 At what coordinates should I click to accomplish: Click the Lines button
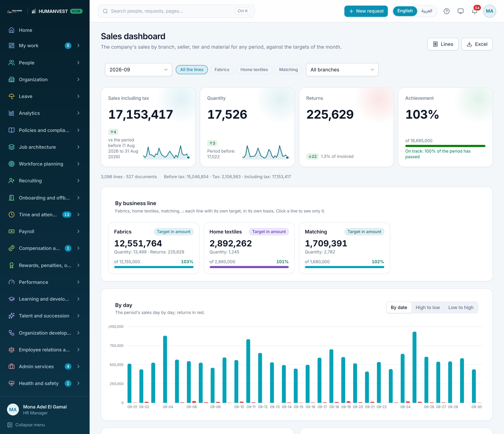pos(443,44)
